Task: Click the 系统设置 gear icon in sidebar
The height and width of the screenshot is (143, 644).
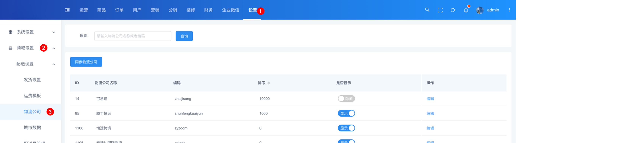Action: point(11,32)
